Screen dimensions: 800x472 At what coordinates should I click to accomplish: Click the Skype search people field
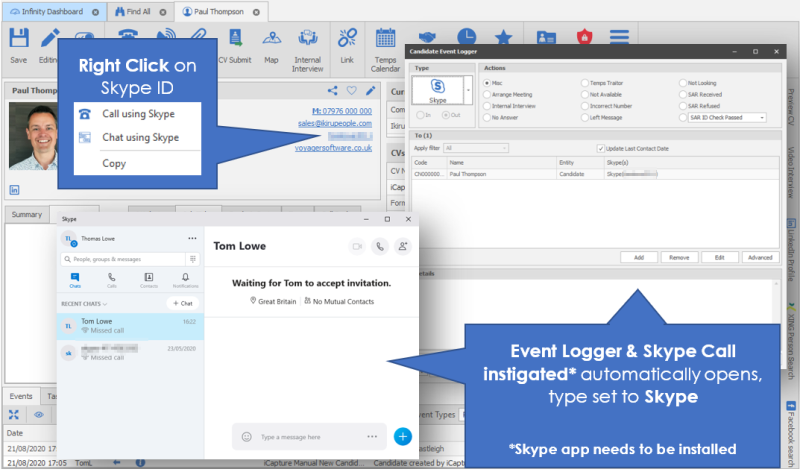pos(130,259)
